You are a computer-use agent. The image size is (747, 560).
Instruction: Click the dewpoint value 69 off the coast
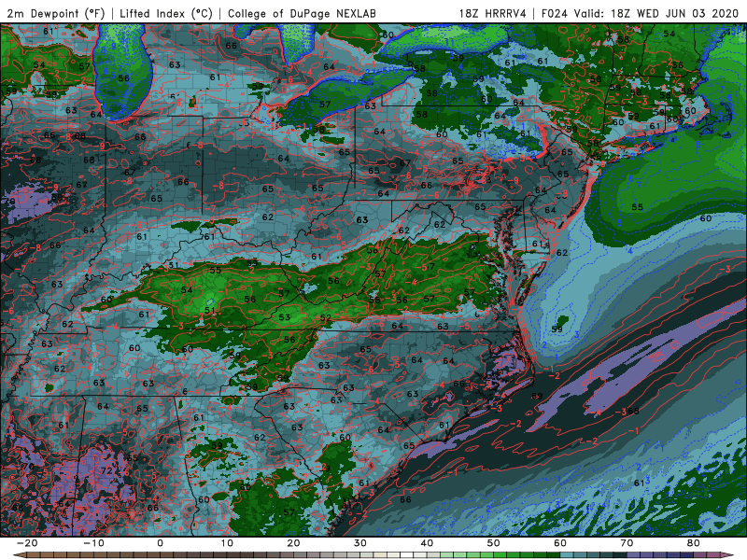[537, 396]
